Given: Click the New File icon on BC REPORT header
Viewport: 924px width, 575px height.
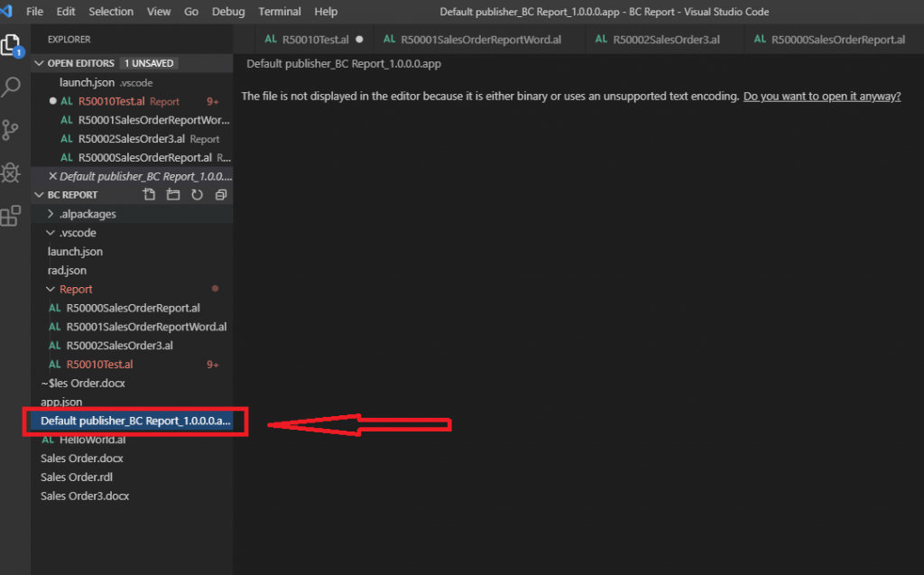Looking at the screenshot, I should 150,194.
